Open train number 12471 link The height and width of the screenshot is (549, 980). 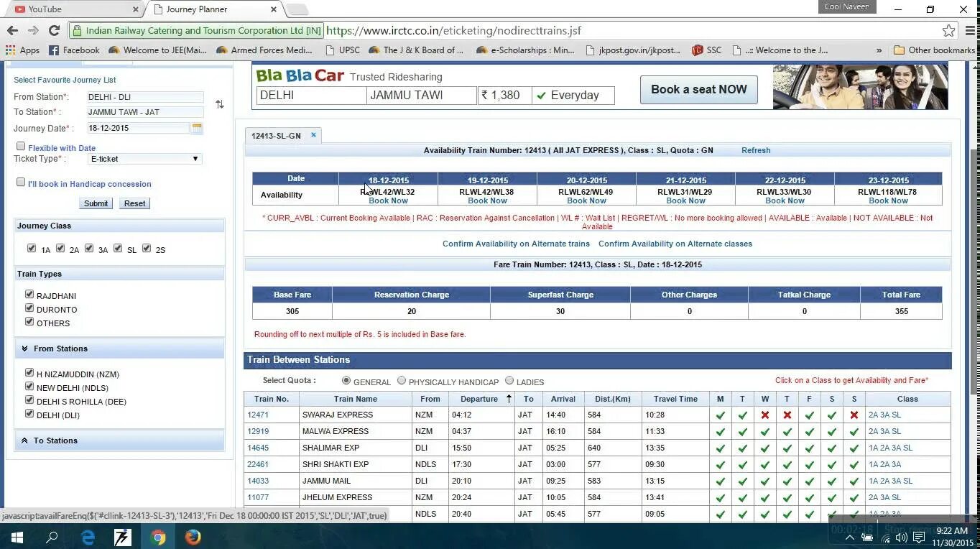tap(258, 415)
